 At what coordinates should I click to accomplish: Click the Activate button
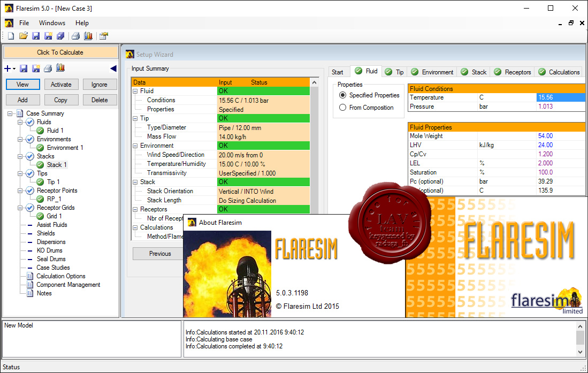61,85
